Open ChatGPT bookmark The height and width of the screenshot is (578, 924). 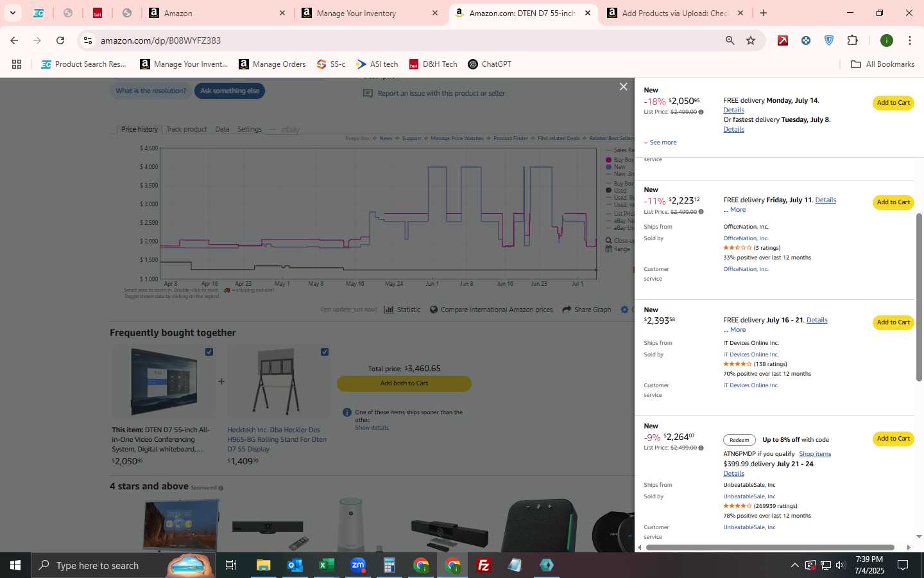click(490, 64)
